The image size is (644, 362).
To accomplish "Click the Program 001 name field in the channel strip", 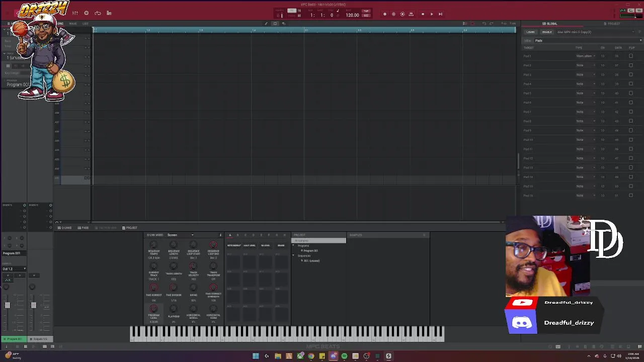I will pos(14,253).
